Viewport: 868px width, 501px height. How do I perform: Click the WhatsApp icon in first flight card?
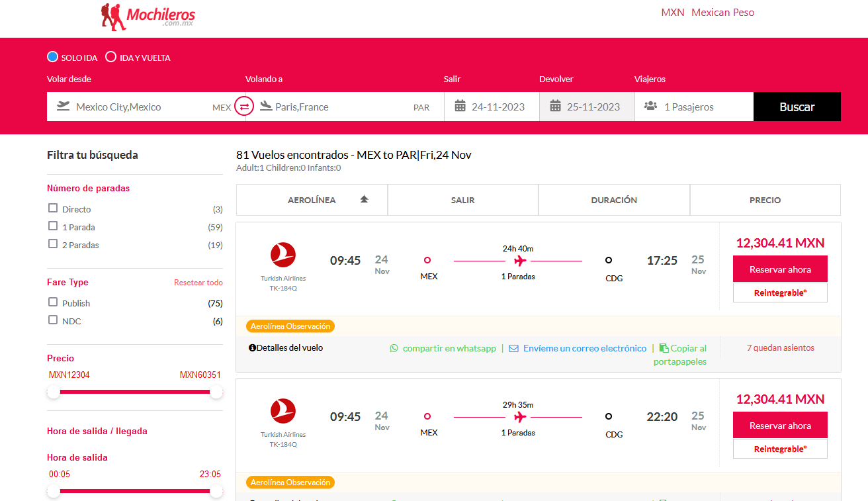click(x=394, y=348)
